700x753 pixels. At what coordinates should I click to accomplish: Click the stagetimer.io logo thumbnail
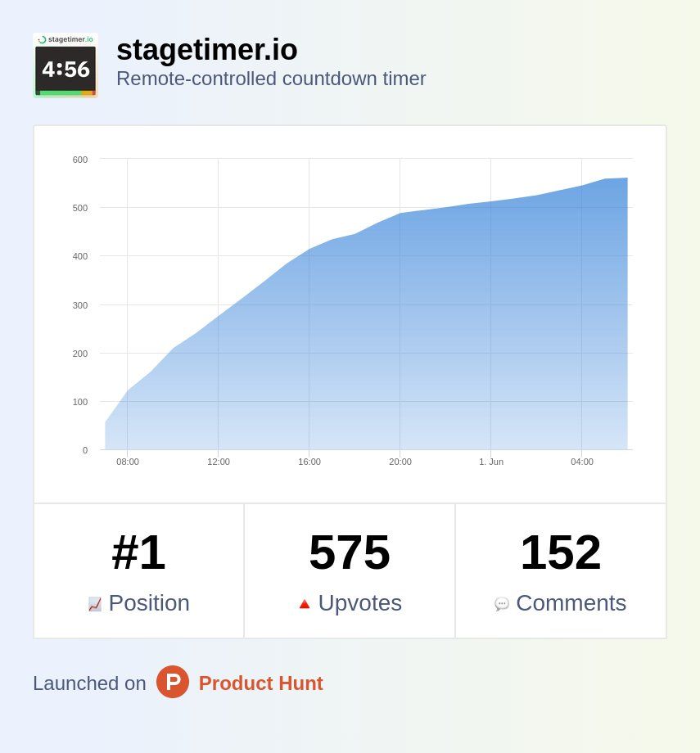pos(65,65)
